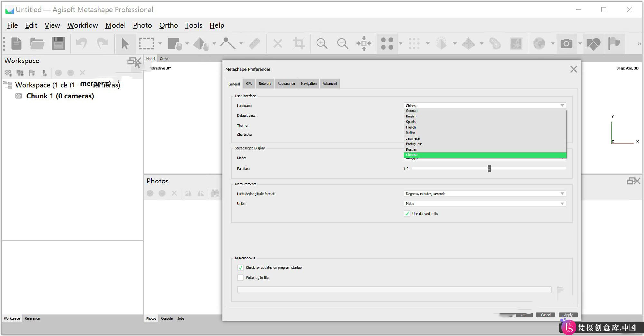The image size is (644, 336).
Task: Expand the draw polyline dropdown arrow
Action: 241,43
